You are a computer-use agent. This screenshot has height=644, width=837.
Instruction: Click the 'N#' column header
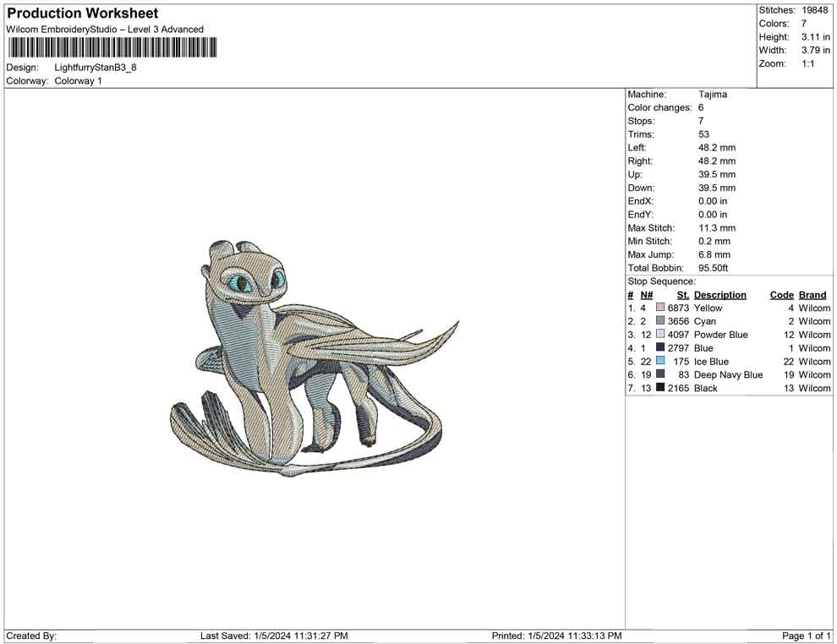coord(647,295)
